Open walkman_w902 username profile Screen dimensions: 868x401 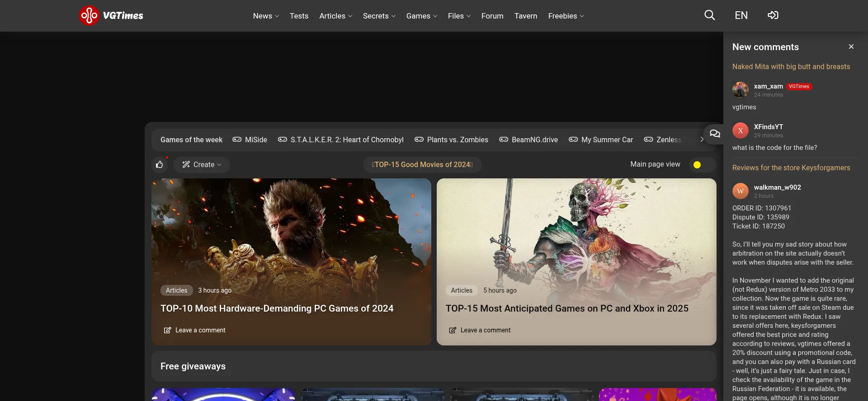(777, 187)
